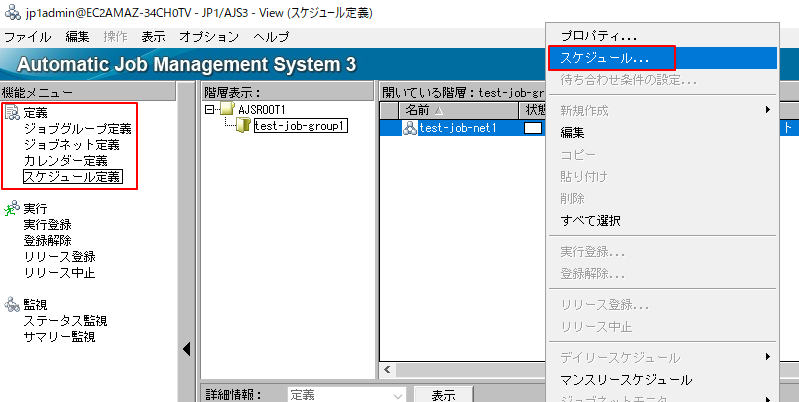Viewport: 799px width, 402px height.
Task: Select カレンダー定義 in function menu
Action: point(65,161)
